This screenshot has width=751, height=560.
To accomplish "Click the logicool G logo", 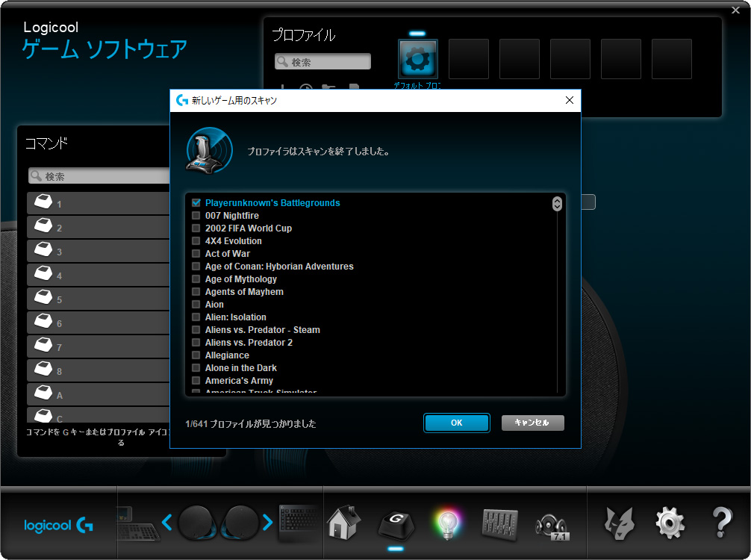I will coord(58,526).
